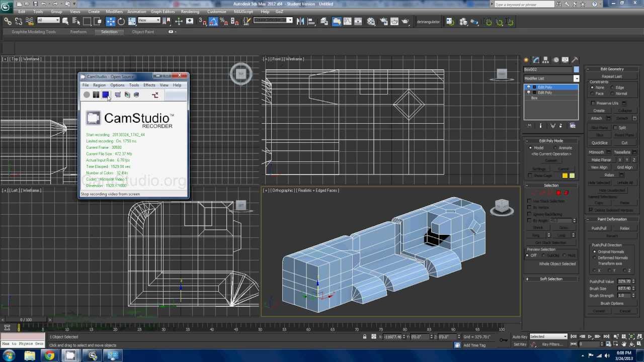This screenshot has height=362, width=644.
Task: Click the Select and Link tool
Action: click(x=8, y=21)
